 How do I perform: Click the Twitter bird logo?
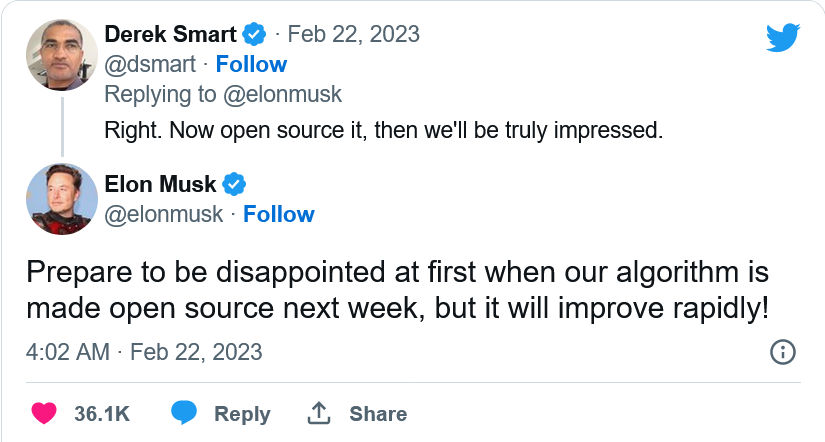[x=783, y=37]
